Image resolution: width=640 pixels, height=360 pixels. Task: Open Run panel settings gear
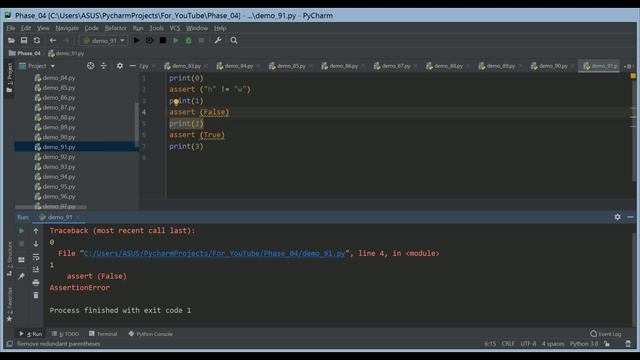tap(618, 217)
